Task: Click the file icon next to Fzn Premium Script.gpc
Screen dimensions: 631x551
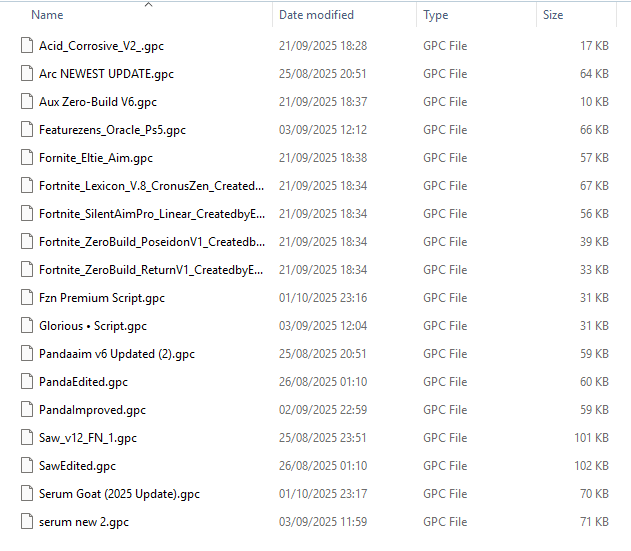Action: (27, 297)
